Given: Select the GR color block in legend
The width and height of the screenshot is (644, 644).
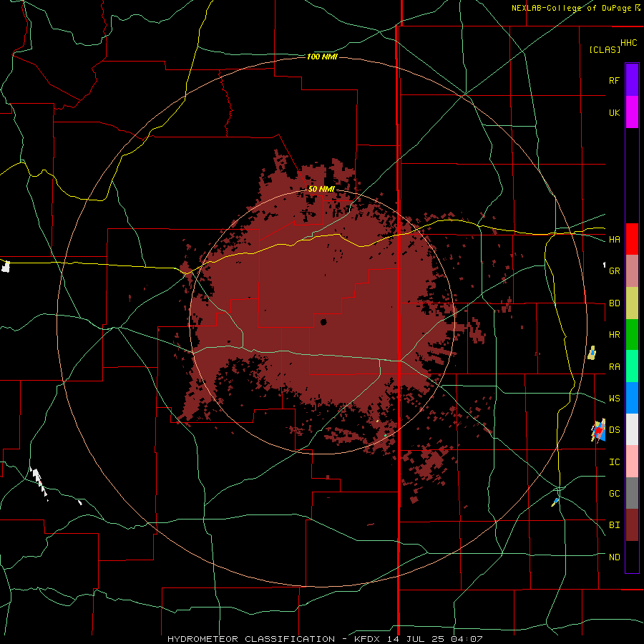Looking at the screenshot, I should point(632,271).
